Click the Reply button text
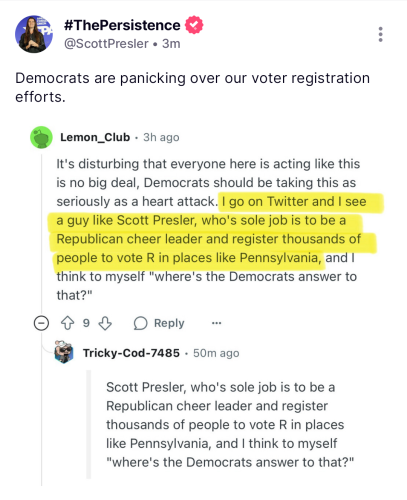 [169, 323]
